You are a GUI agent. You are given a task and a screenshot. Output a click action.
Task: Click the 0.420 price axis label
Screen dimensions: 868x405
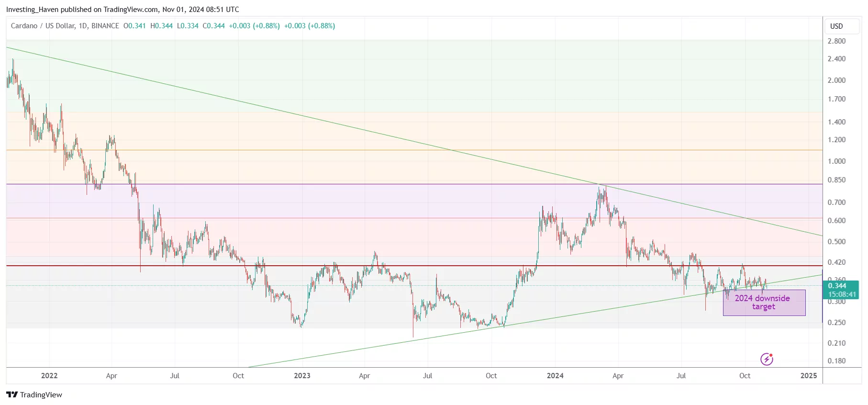click(836, 262)
